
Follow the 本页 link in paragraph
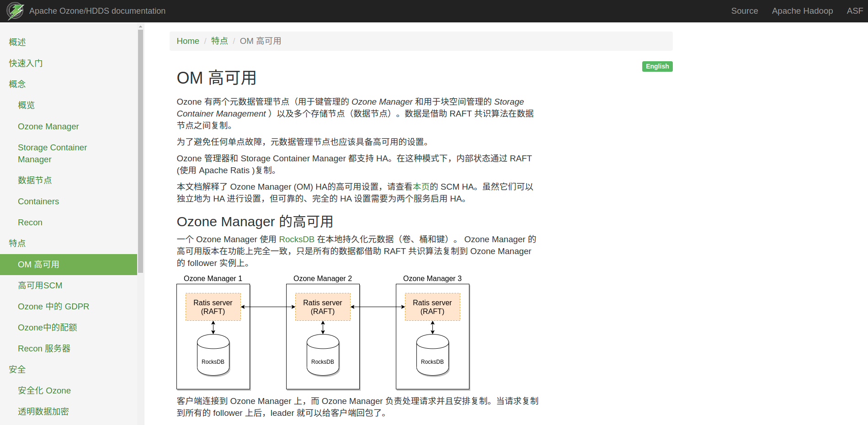coord(421,187)
